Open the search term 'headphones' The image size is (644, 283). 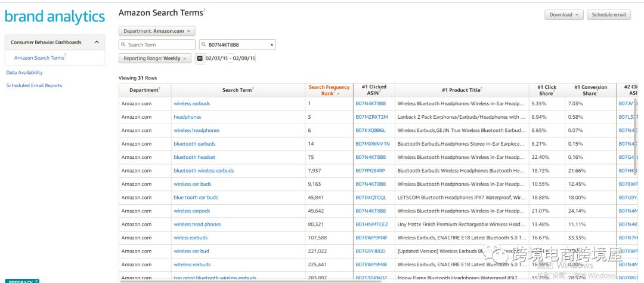pyautogui.click(x=187, y=117)
